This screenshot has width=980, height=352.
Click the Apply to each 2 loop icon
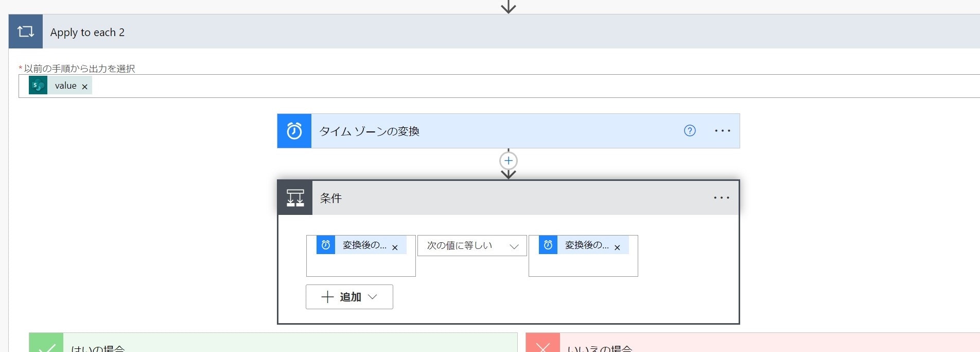coord(26,31)
